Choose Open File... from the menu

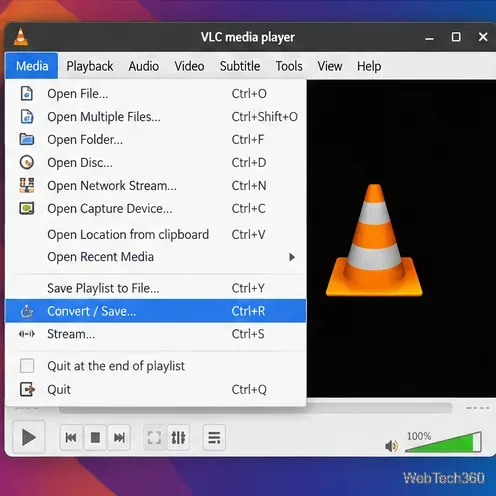[x=156, y=94]
